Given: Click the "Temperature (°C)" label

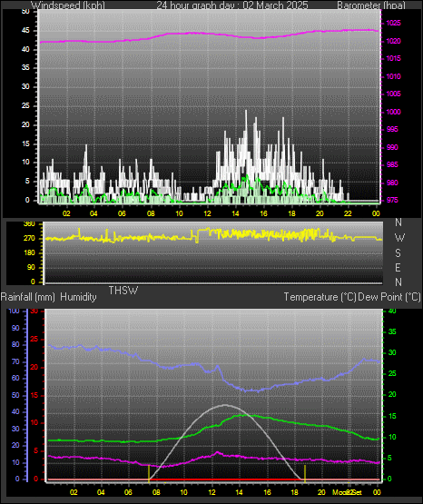Looking at the screenshot, I should (x=320, y=297).
